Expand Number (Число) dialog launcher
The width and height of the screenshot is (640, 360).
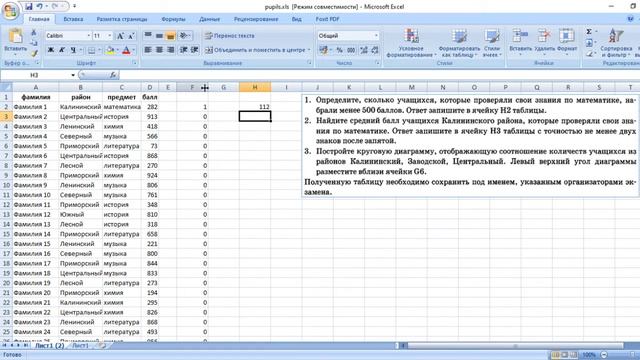click(x=377, y=63)
